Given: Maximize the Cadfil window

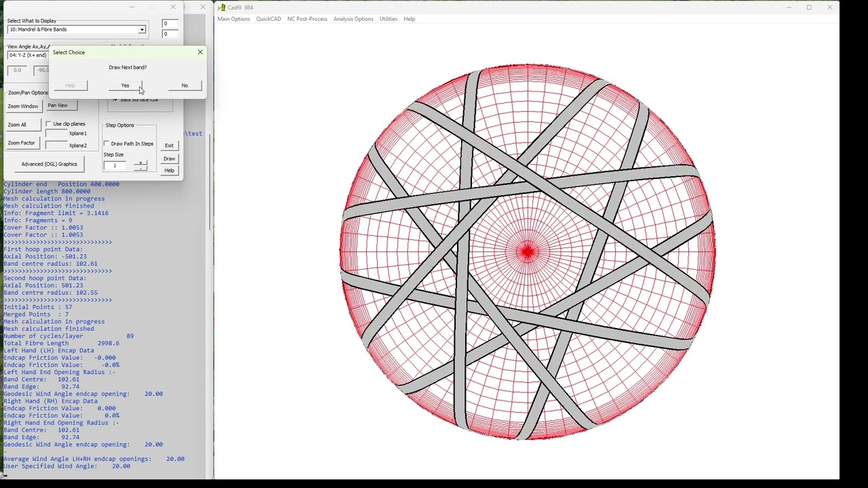Looking at the screenshot, I should [809, 7].
